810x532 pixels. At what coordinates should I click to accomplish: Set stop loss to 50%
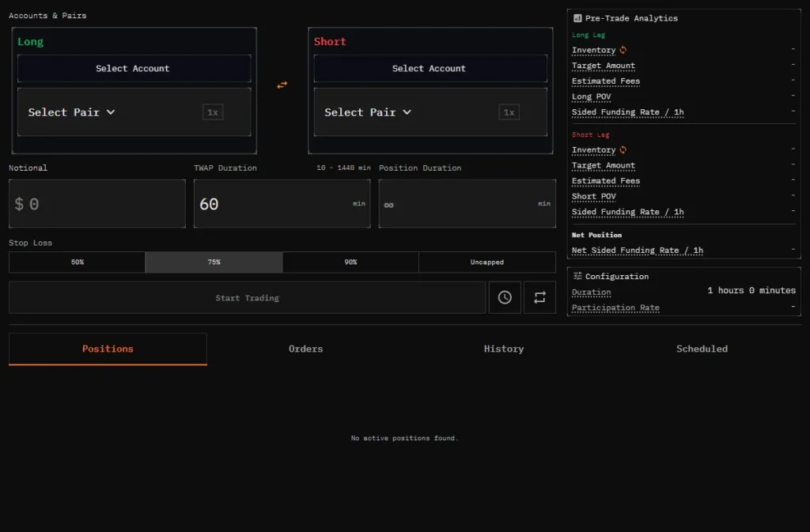point(77,262)
